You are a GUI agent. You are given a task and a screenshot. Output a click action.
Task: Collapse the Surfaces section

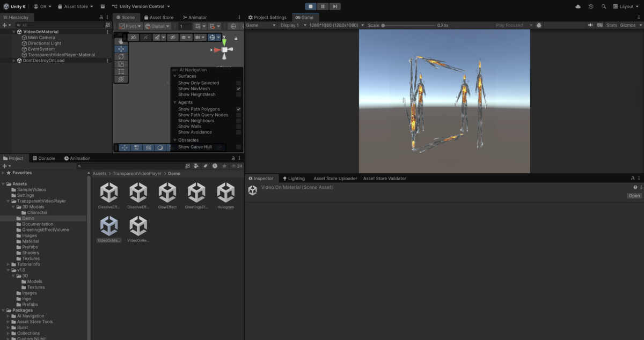click(x=174, y=76)
